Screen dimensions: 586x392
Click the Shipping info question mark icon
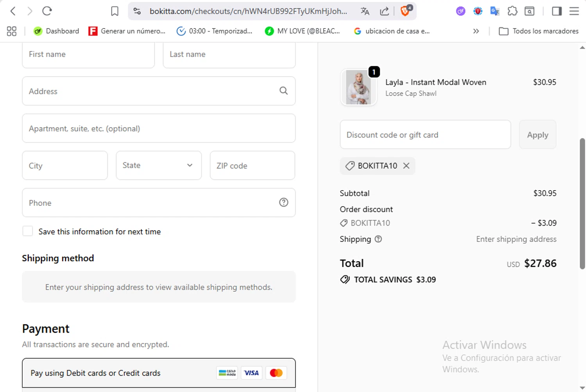pos(378,239)
